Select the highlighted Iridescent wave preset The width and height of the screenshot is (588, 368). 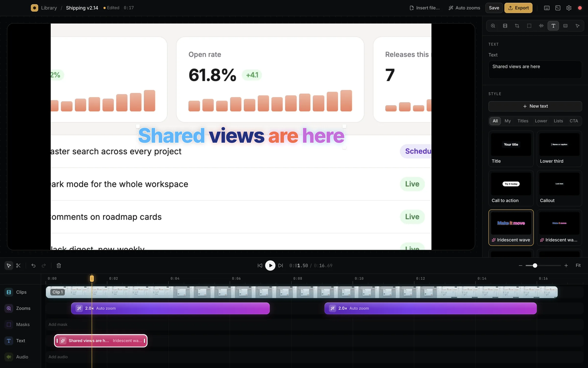[x=511, y=227]
